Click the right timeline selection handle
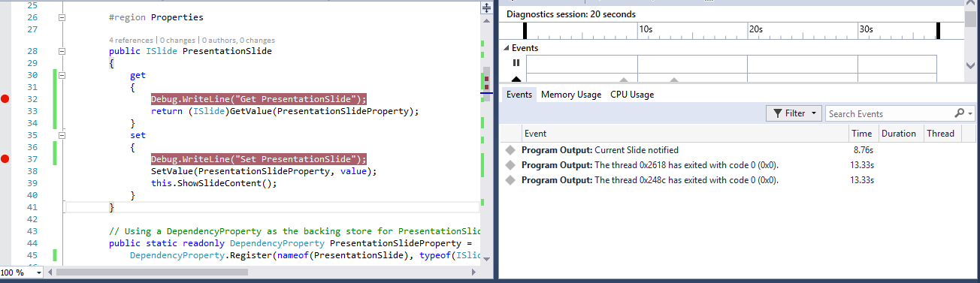This screenshot has height=283, width=980. tap(938, 30)
